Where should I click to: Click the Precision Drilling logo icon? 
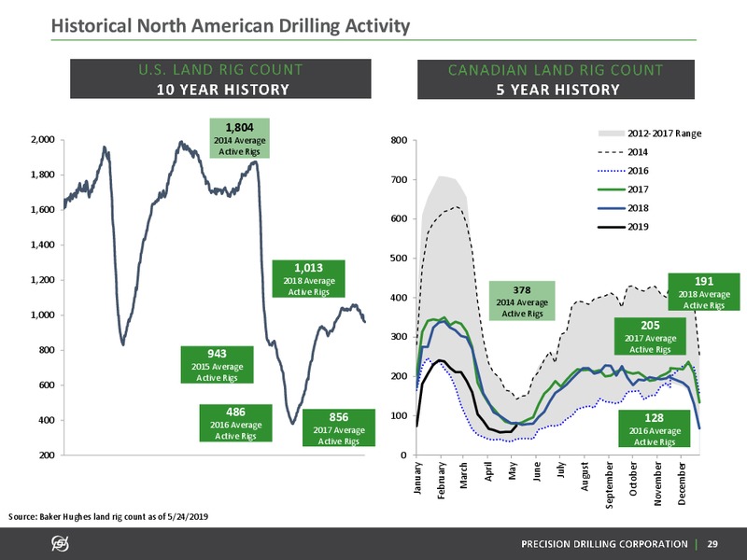(x=60, y=543)
